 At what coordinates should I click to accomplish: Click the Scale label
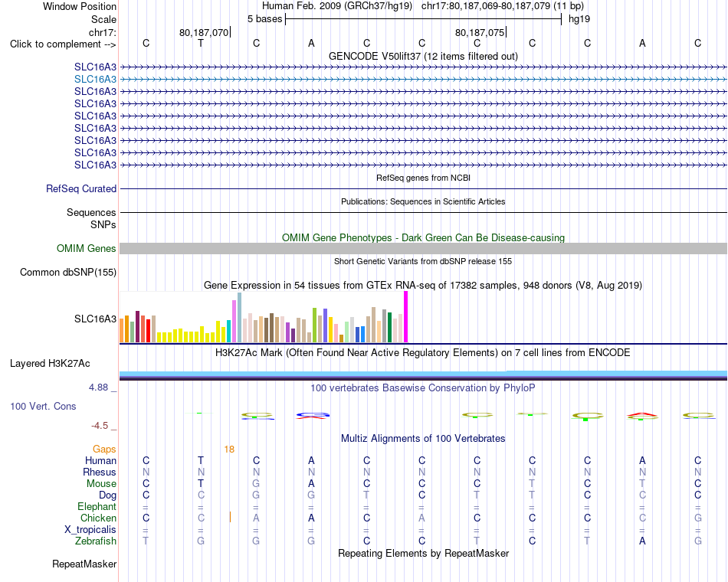click(103, 19)
